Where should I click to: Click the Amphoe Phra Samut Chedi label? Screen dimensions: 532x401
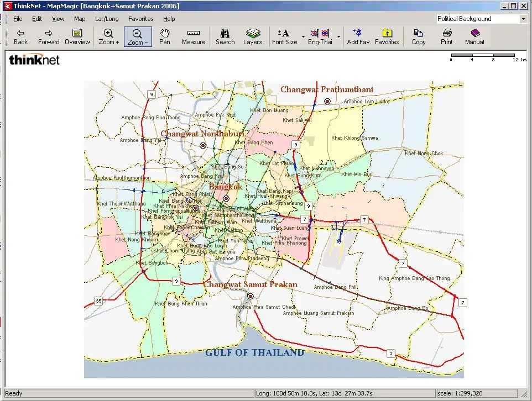(264, 307)
